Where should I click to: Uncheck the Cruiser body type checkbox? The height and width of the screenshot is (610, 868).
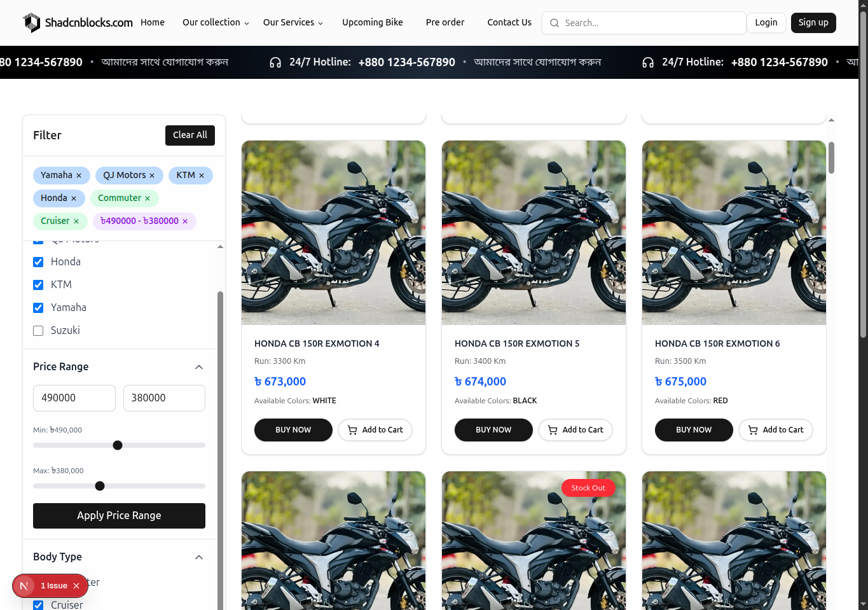[x=38, y=605]
